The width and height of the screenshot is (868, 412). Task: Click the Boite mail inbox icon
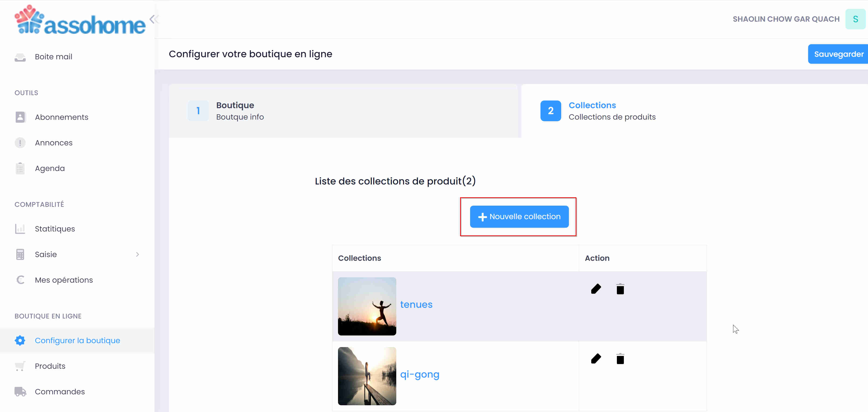pyautogui.click(x=20, y=57)
